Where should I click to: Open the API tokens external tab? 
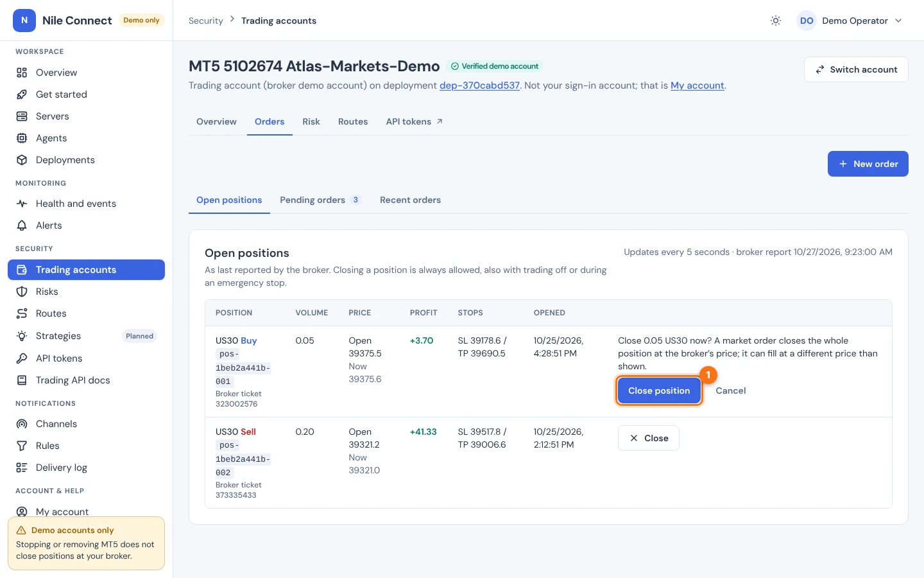[415, 121]
